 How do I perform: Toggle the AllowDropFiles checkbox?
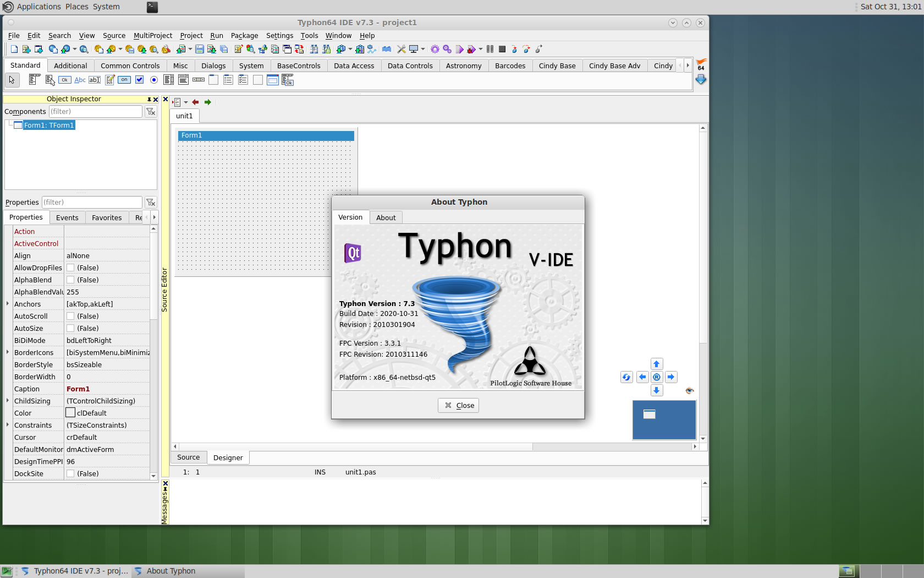70,268
